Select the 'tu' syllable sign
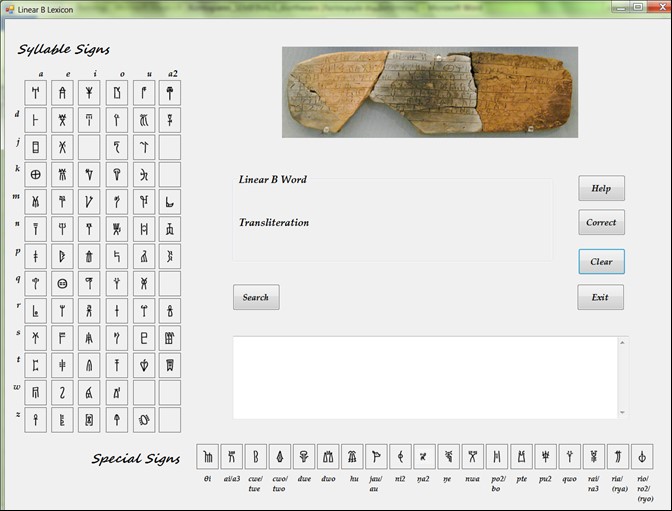Image resolution: width=672 pixels, height=511 pixels. pyautogui.click(x=144, y=365)
